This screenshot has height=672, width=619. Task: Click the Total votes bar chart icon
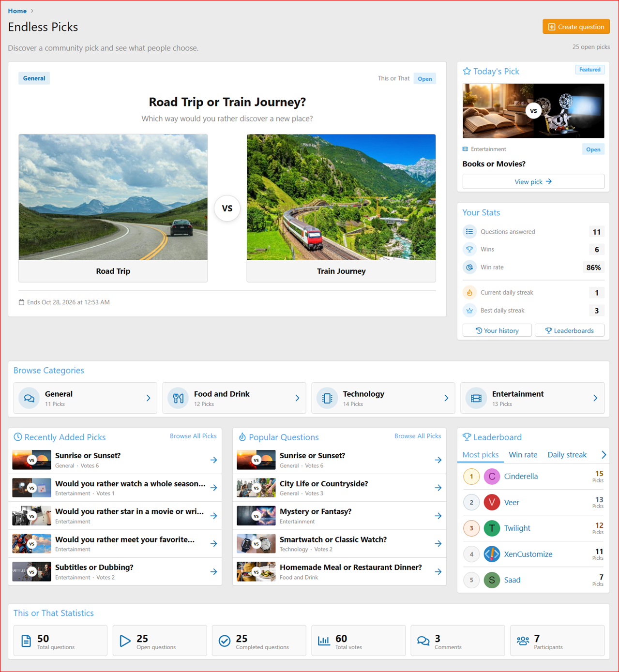[x=324, y=641]
